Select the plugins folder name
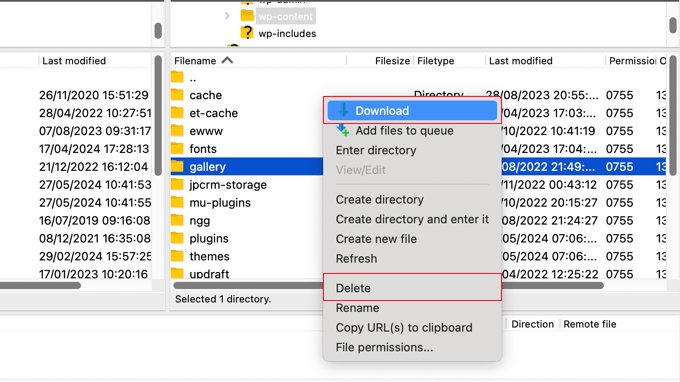This screenshot has height=382, width=680. [x=209, y=238]
